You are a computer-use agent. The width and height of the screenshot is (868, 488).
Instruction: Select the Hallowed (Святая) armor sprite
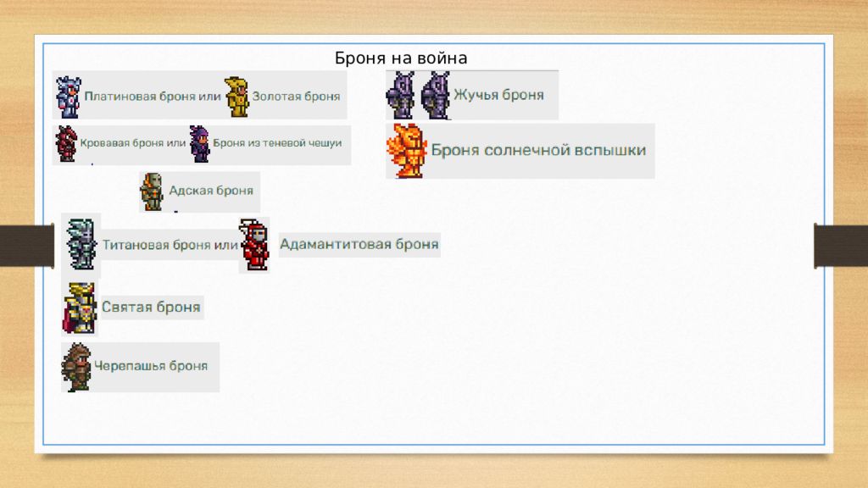pos(80,308)
